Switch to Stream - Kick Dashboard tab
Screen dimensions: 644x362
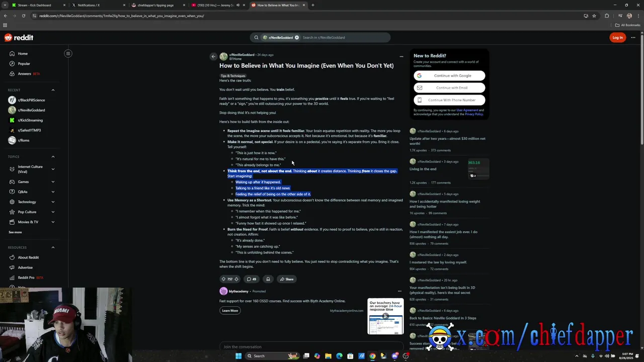tap(34, 5)
